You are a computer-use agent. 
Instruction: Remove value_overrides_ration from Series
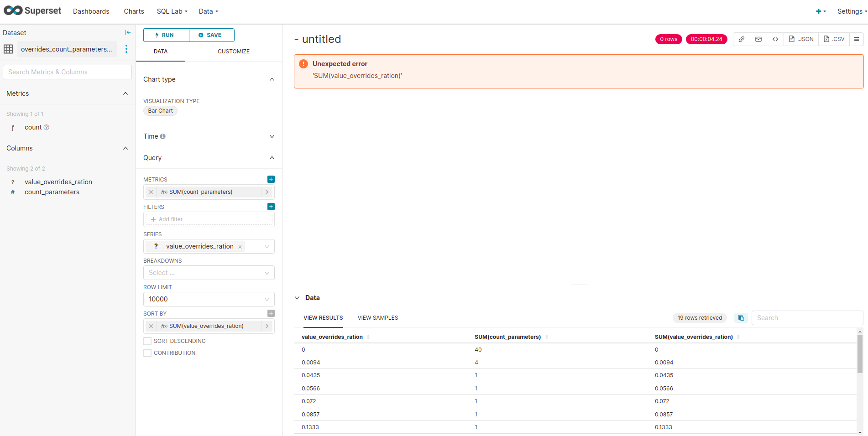(x=240, y=246)
